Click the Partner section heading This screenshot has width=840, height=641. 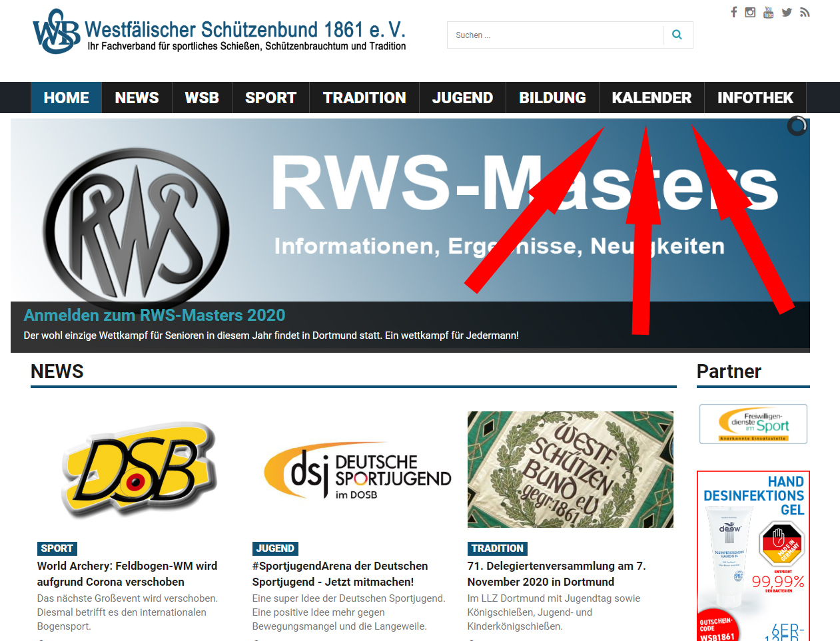(729, 371)
